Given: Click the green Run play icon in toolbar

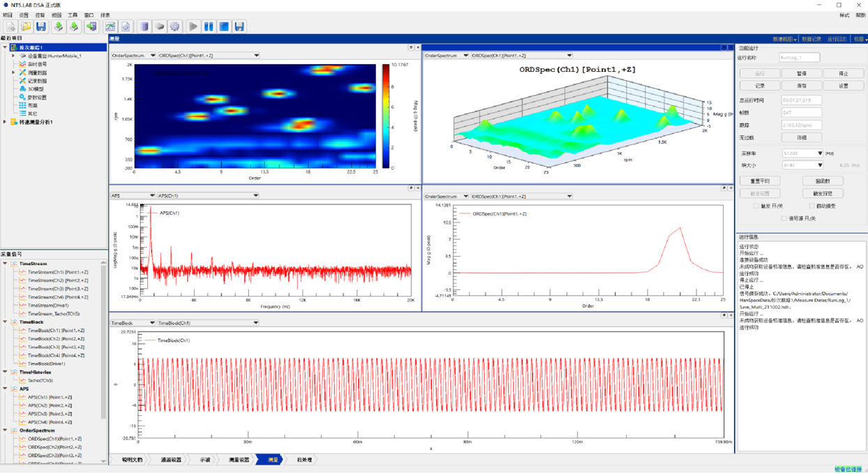Looking at the screenshot, I should [193, 27].
